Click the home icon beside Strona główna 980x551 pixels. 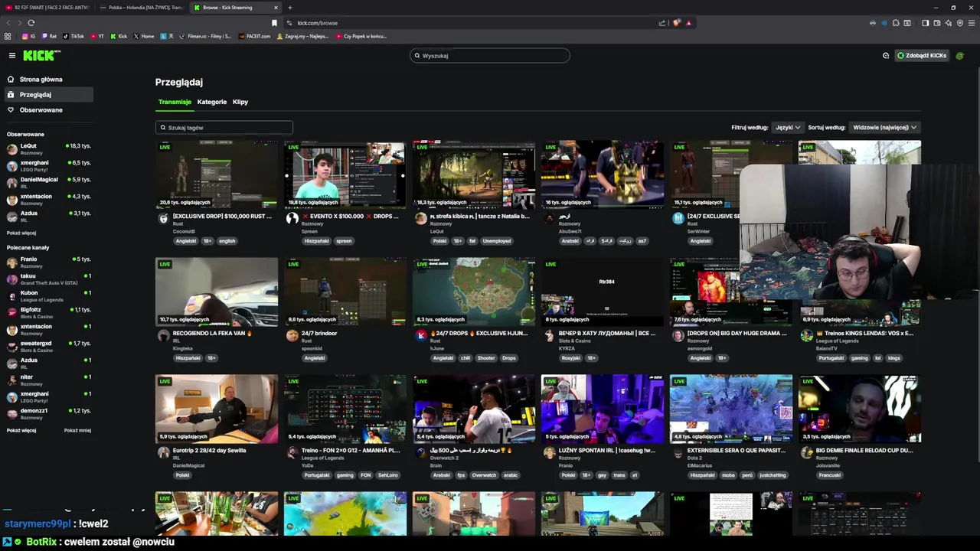(x=11, y=79)
